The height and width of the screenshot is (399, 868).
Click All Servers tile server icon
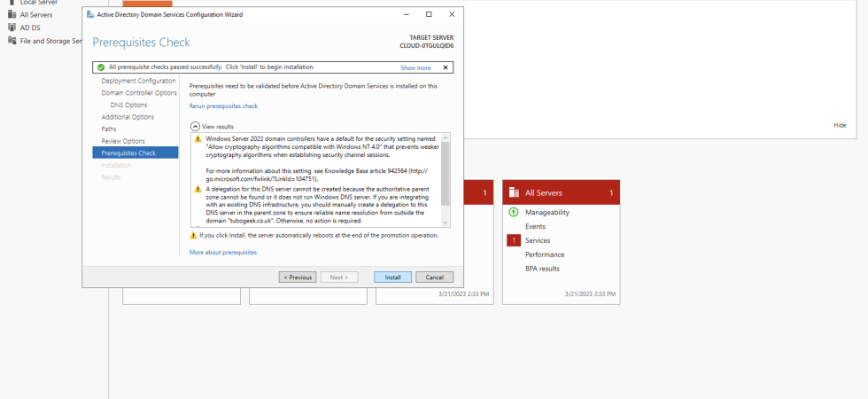pyautogui.click(x=514, y=193)
